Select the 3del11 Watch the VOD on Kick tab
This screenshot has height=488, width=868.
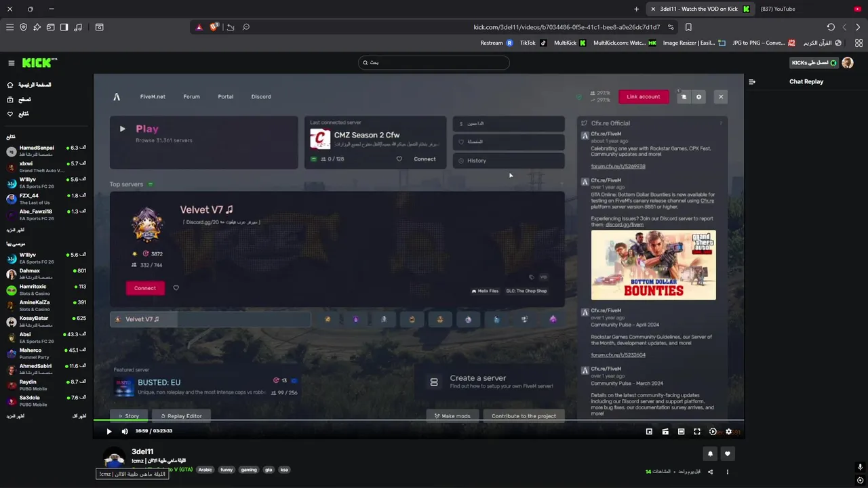point(701,9)
